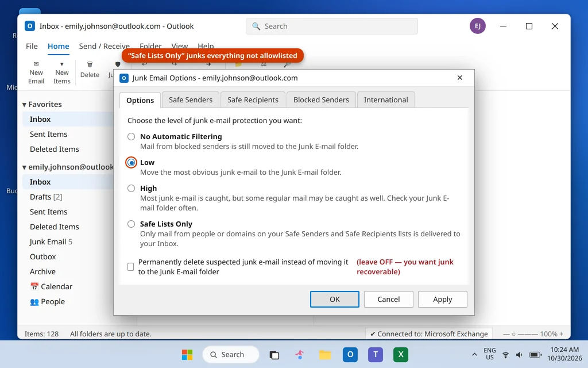Select No Automatic Filtering radio button
Screen dimensions: 588x368
click(131, 137)
